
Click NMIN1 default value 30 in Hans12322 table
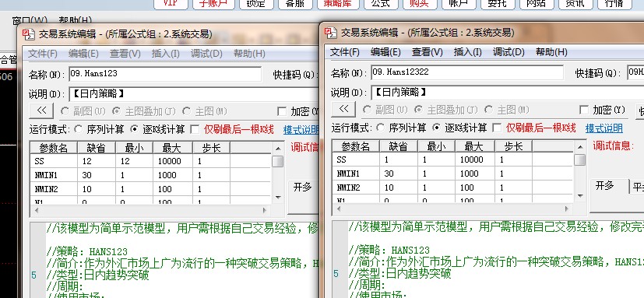389,174
